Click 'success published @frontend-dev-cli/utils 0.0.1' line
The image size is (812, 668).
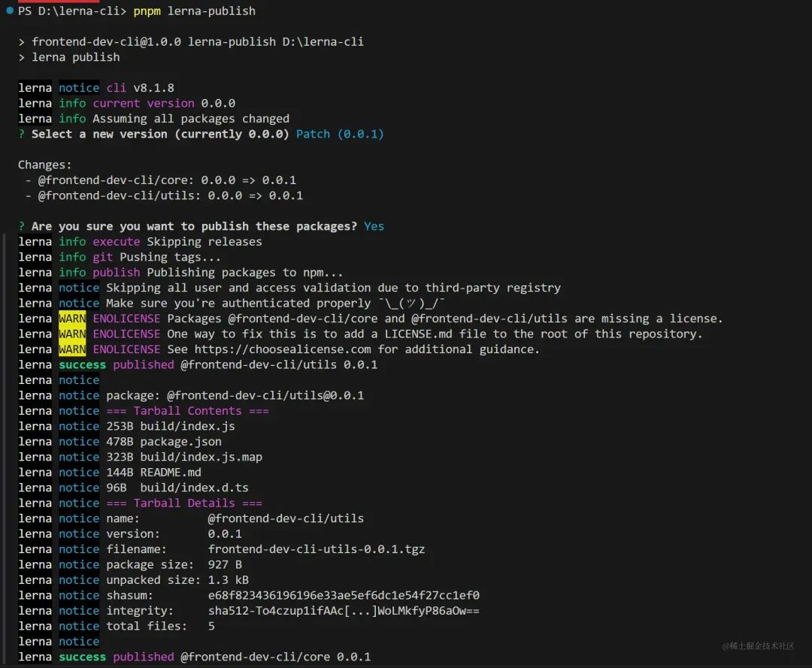coord(218,364)
